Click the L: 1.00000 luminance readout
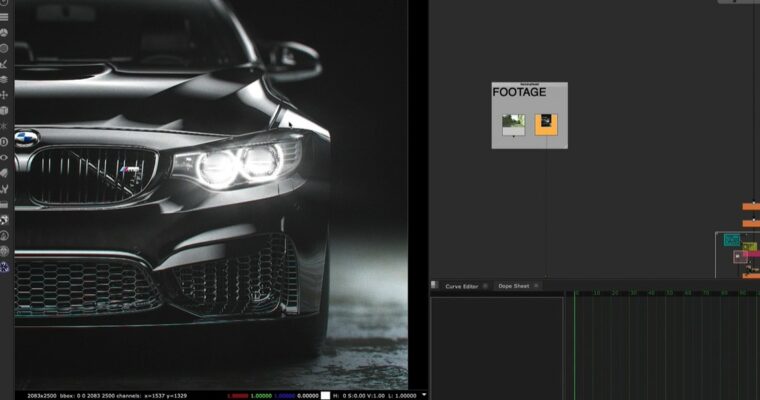This screenshot has width=760, height=400. tap(402, 396)
